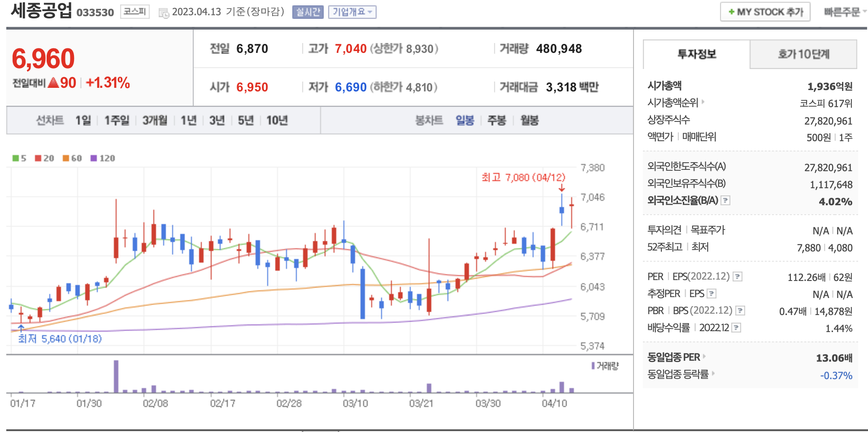
Task: Click the red 20-day moving average legend marker
Action: 38,158
